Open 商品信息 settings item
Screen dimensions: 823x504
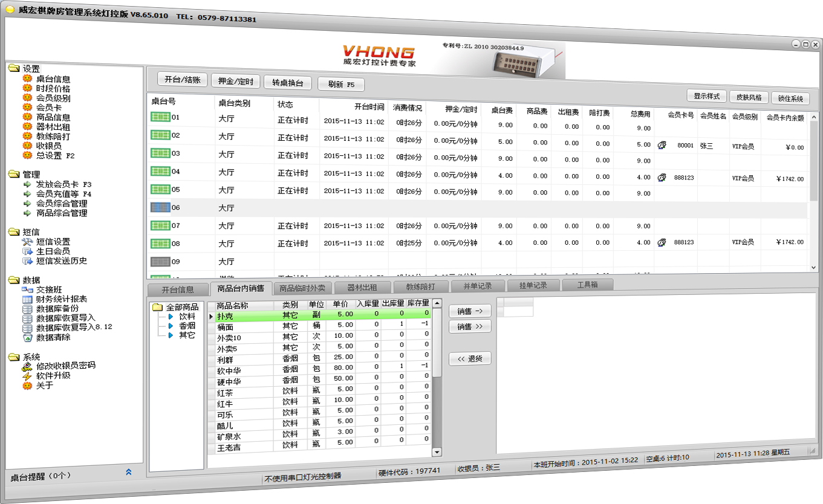tap(53, 117)
